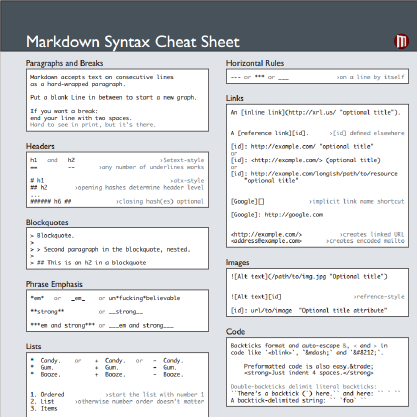The width and height of the screenshot is (417, 417).
Task: Click the Phrase Emphasis heading
Action: pyautogui.click(x=54, y=284)
